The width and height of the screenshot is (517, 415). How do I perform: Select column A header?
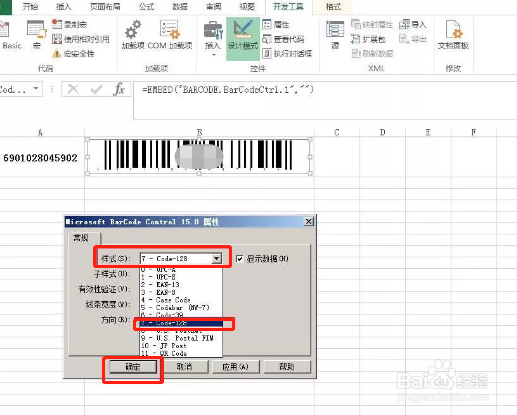coord(41,132)
